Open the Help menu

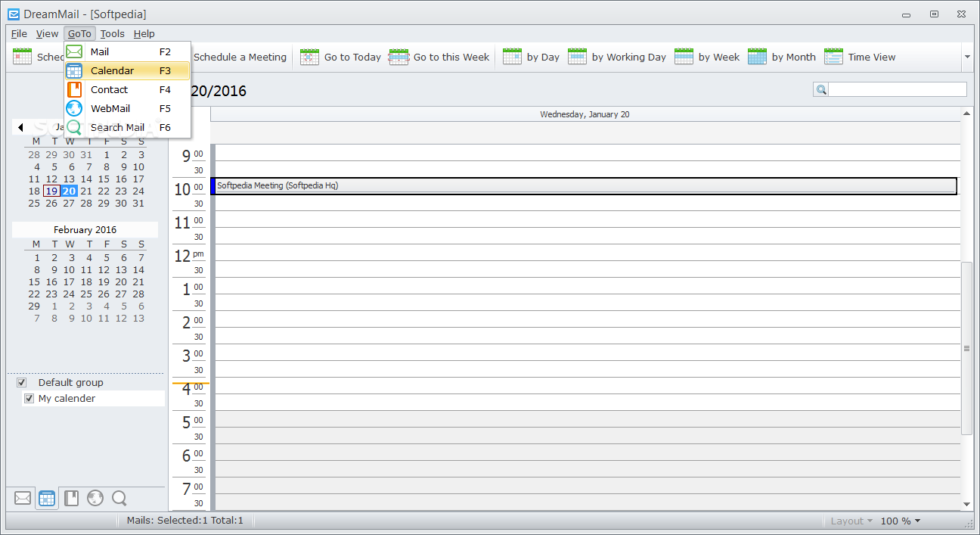(x=144, y=33)
